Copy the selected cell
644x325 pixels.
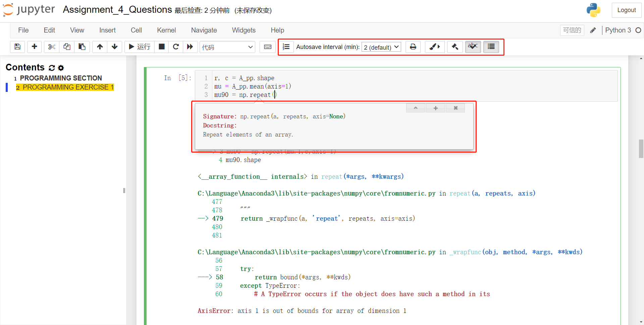click(67, 47)
